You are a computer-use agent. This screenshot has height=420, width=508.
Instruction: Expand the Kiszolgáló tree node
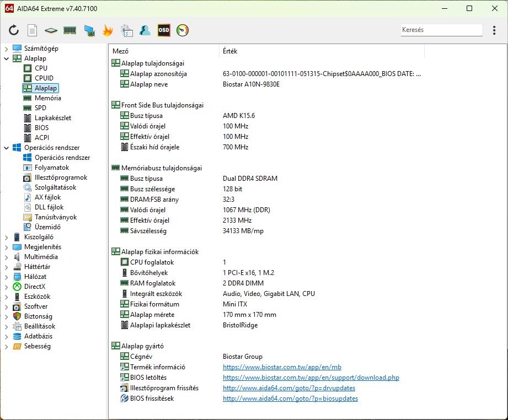7,238
